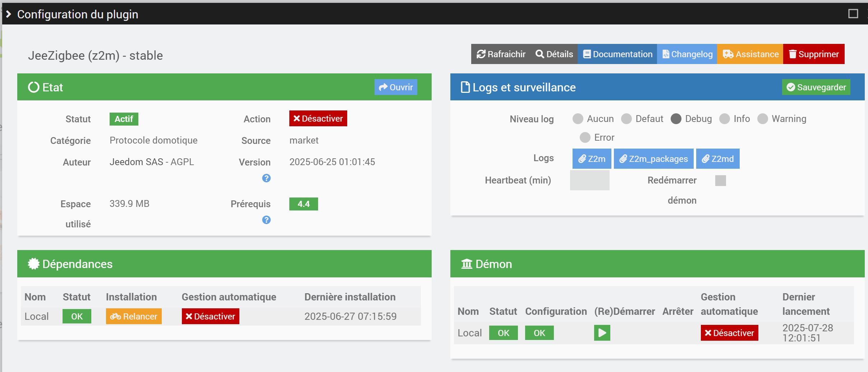View the Changelog
Screen dimensions: 868x372
click(x=687, y=54)
